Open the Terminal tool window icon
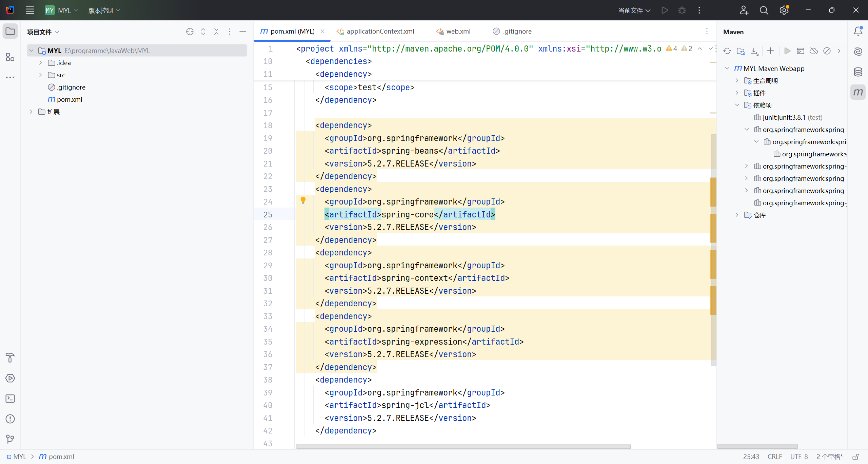Screen dimensions: 868x464 tap(10, 399)
